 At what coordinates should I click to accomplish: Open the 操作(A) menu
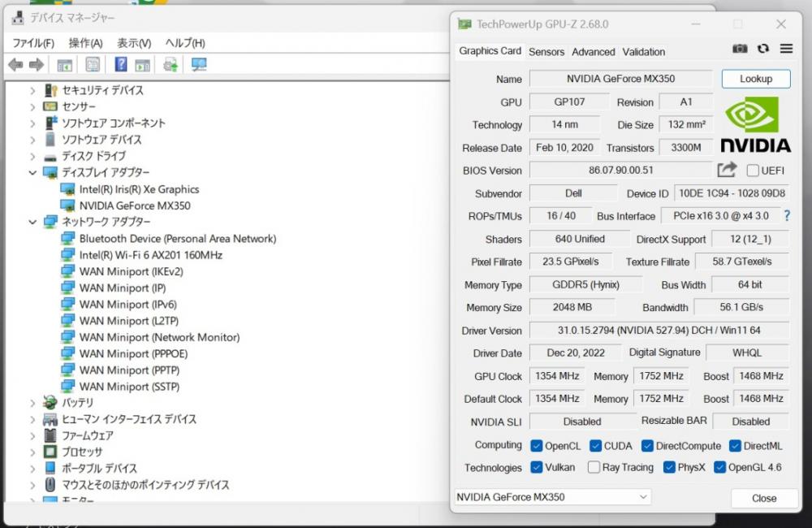pos(85,43)
